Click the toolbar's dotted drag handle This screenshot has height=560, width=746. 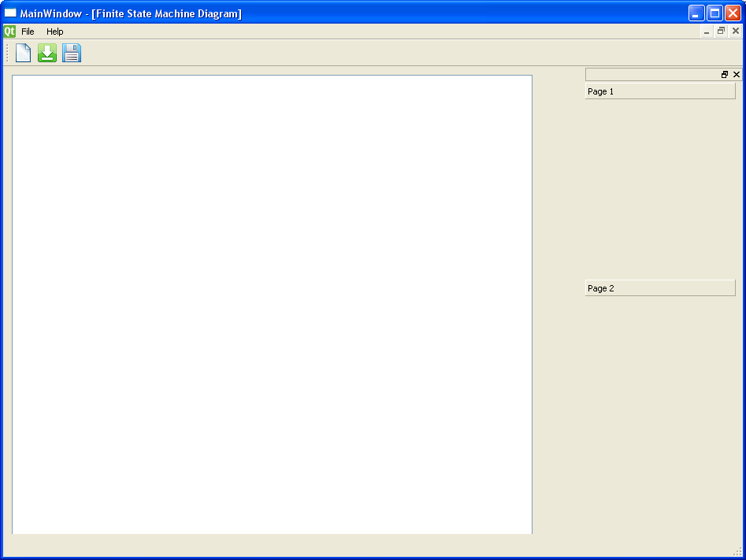click(x=8, y=53)
